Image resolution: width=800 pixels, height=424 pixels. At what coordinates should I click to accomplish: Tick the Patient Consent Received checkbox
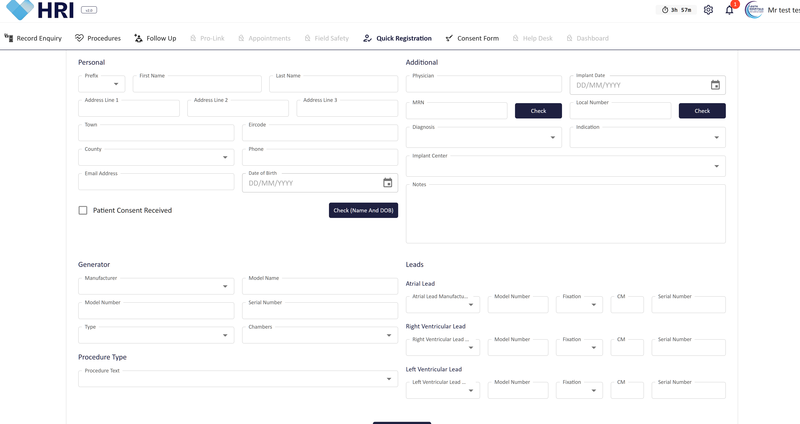click(x=83, y=210)
